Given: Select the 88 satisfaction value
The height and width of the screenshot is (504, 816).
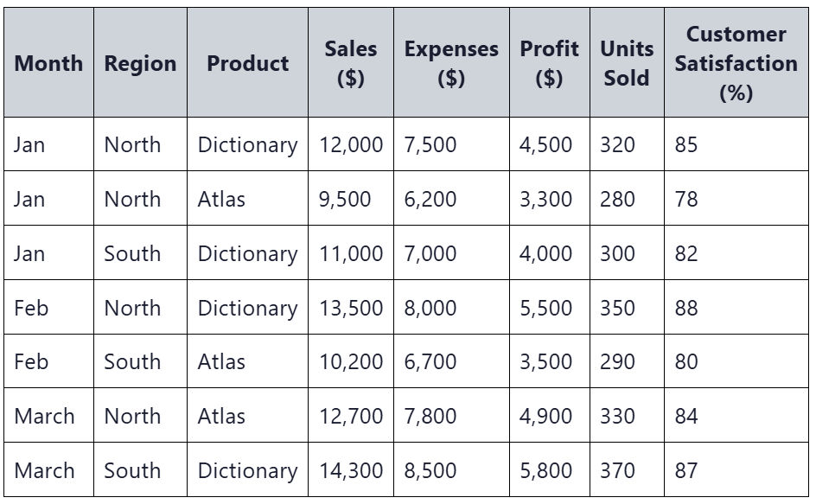Looking at the screenshot, I should 685,308.
